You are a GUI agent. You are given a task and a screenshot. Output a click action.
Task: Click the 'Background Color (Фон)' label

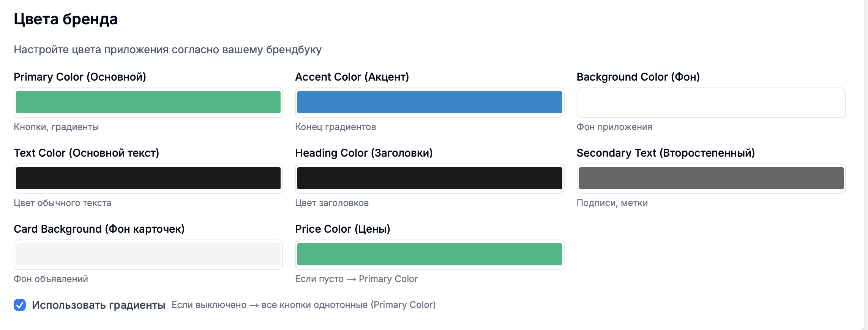638,77
